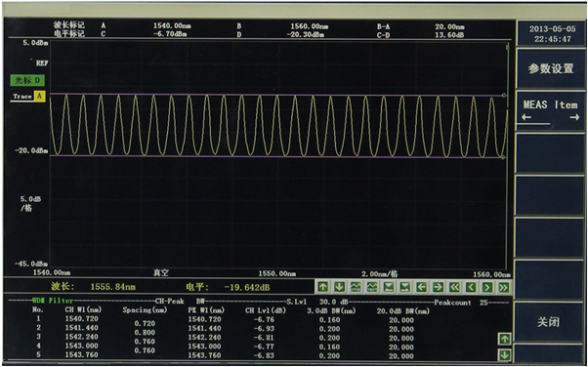This screenshot has height=367, width=588.
Task: Click the first waveform peak search icon
Action: pyautogui.click(x=356, y=288)
